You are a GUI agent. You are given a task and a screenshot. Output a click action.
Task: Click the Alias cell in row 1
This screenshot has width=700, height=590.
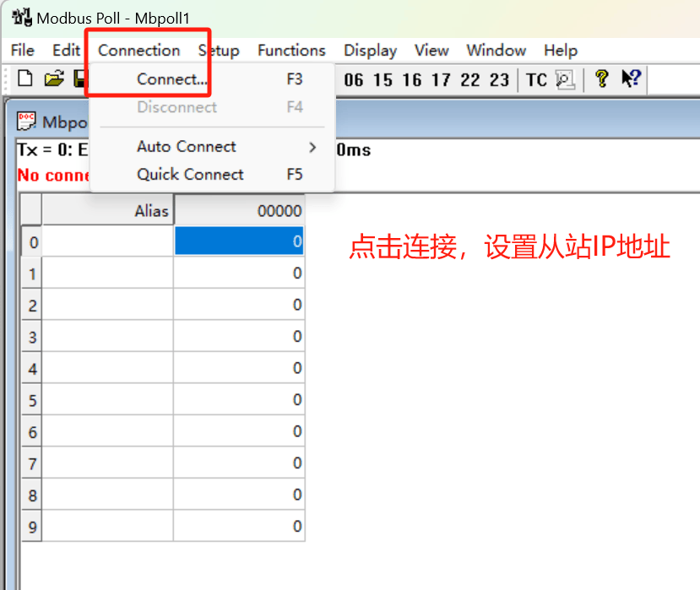tap(107, 273)
